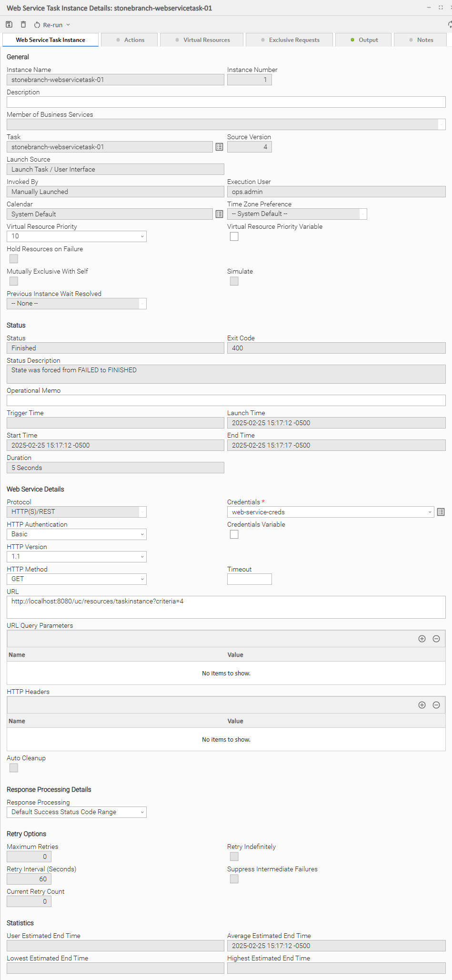Remove a row from URL Query Parameters
Screen dimensions: 452x980
pos(436,639)
